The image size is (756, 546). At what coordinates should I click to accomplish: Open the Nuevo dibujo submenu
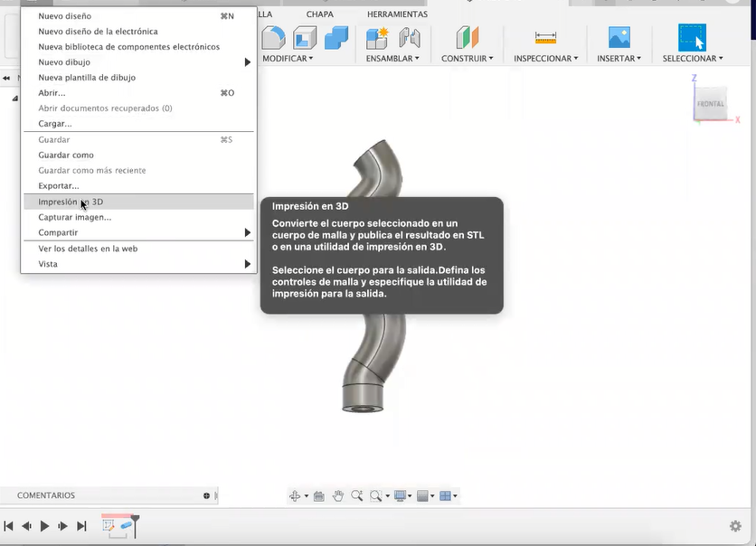139,62
